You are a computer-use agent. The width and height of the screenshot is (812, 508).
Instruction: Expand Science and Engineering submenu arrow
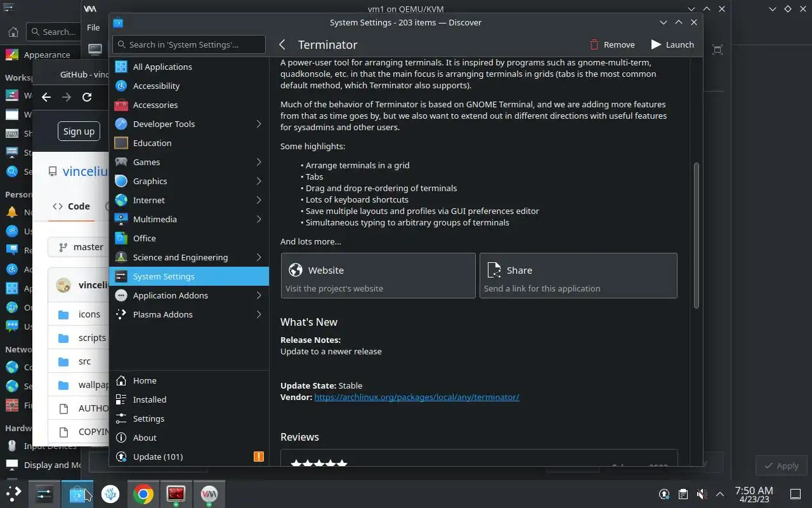coord(259,257)
